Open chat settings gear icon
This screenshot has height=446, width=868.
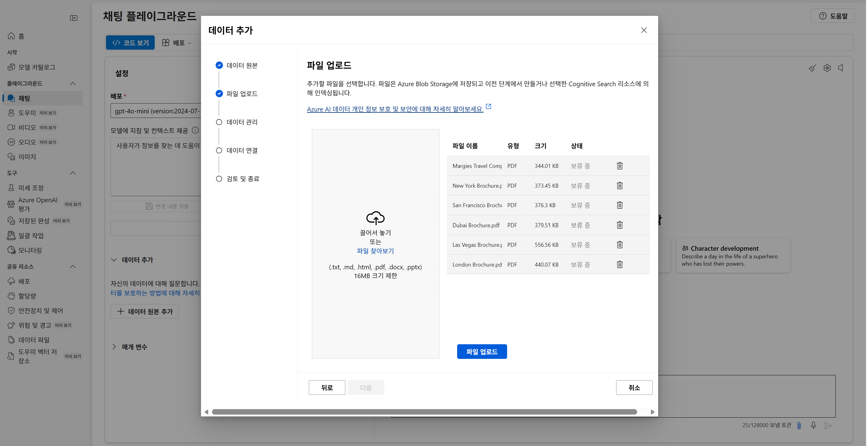tap(827, 68)
